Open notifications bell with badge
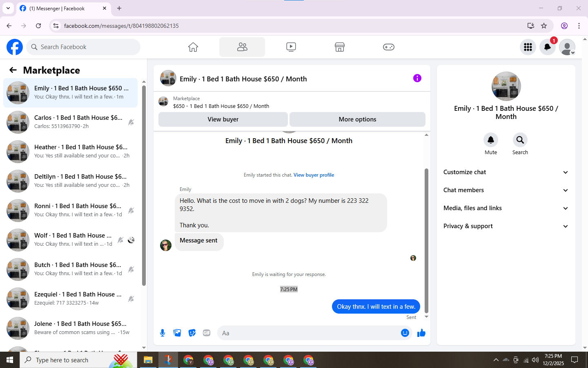 (x=548, y=47)
